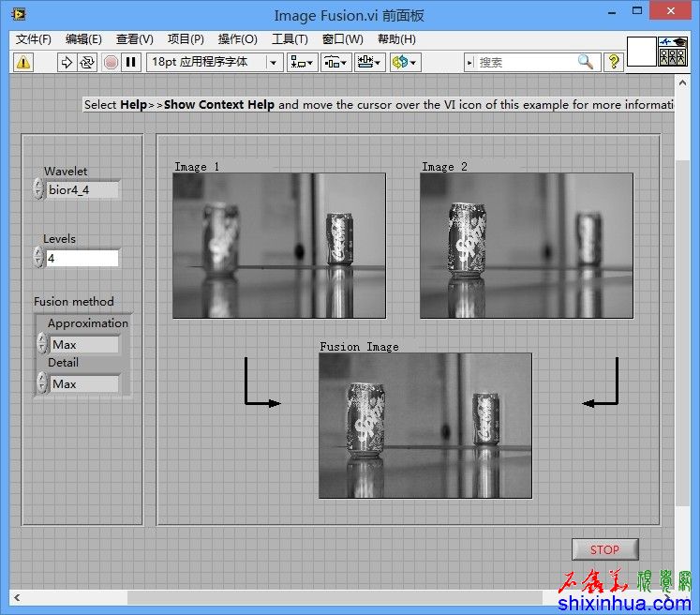Open the 查看(V) menu

click(x=134, y=39)
